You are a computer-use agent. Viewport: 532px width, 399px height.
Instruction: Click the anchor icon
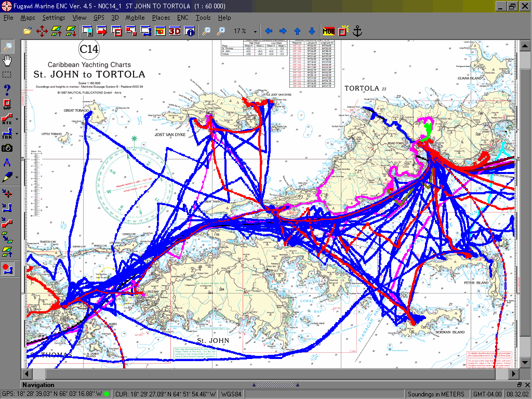[357, 31]
